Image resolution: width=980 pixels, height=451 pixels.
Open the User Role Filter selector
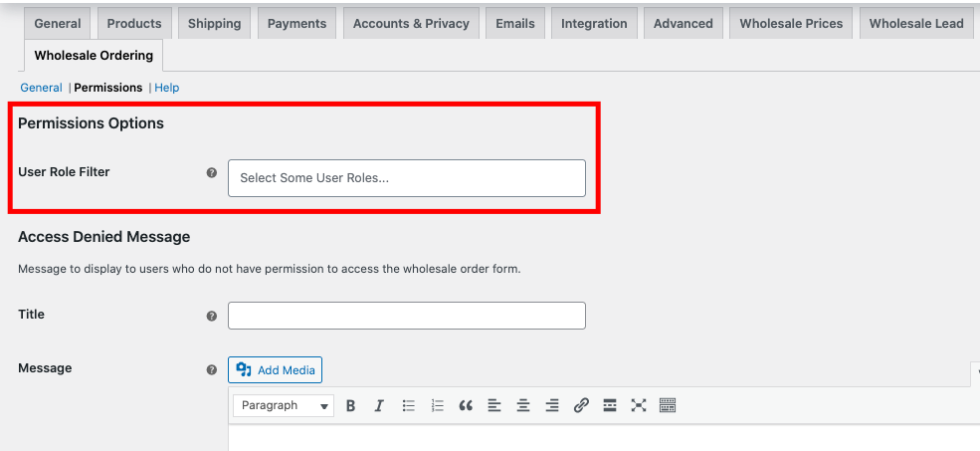click(406, 178)
